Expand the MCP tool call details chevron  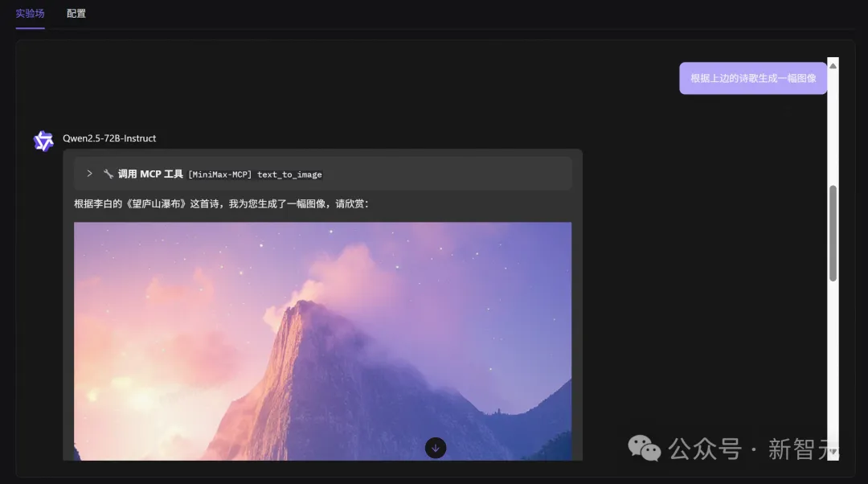(90, 174)
